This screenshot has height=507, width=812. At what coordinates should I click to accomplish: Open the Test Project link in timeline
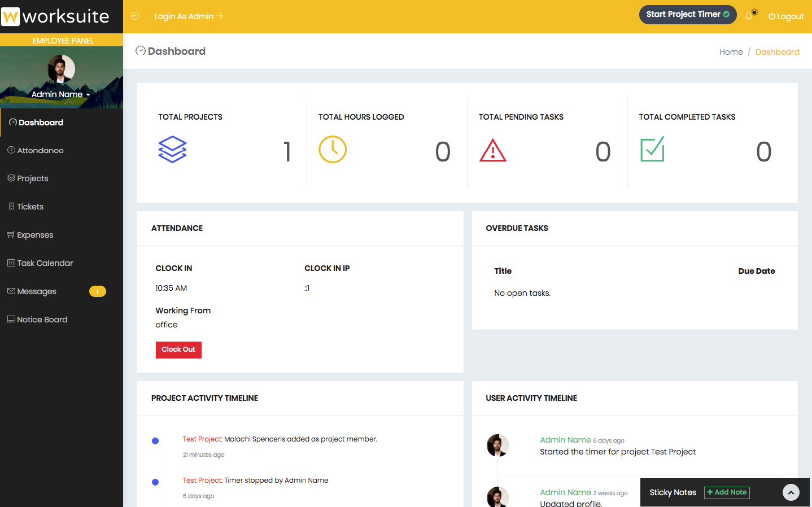coord(202,439)
